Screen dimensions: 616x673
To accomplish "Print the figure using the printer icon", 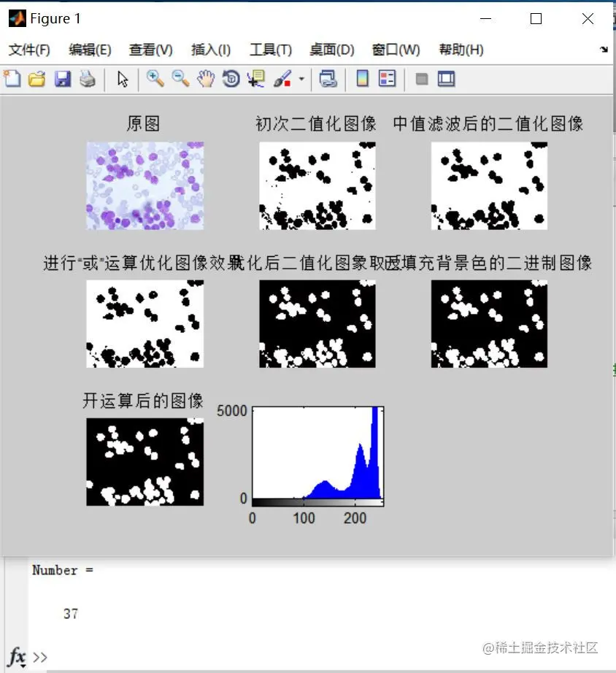I will point(88,79).
